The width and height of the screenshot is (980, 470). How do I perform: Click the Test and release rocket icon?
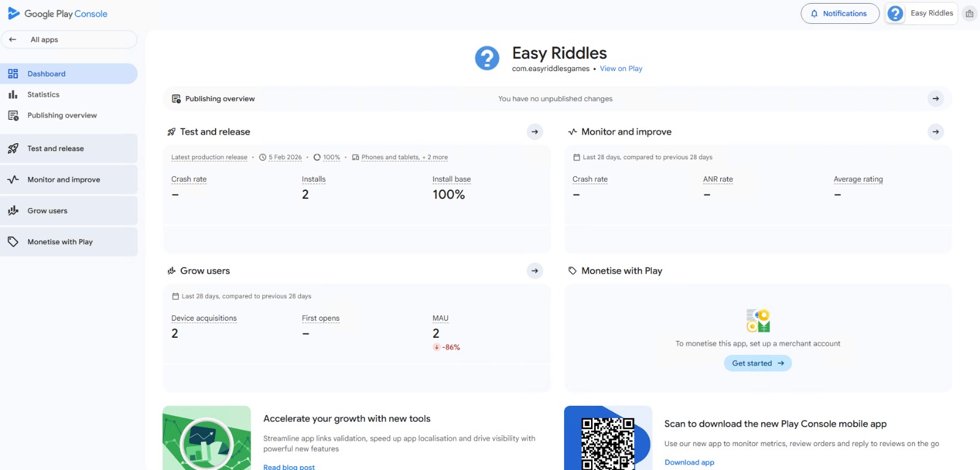pyautogui.click(x=13, y=148)
